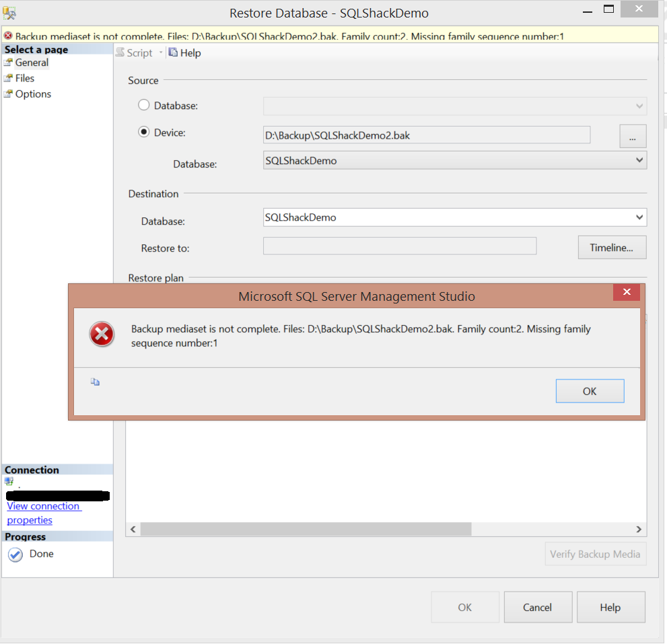Click the bottom OK button
667x644 pixels.
coord(464,608)
